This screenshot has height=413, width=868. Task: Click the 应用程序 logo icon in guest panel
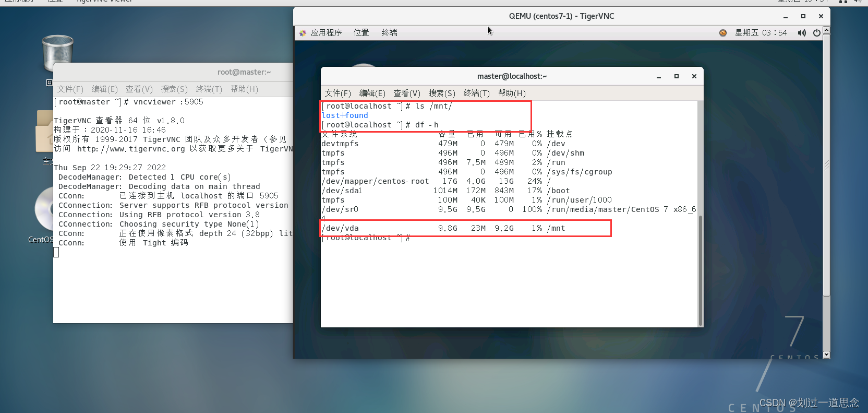click(303, 33)
